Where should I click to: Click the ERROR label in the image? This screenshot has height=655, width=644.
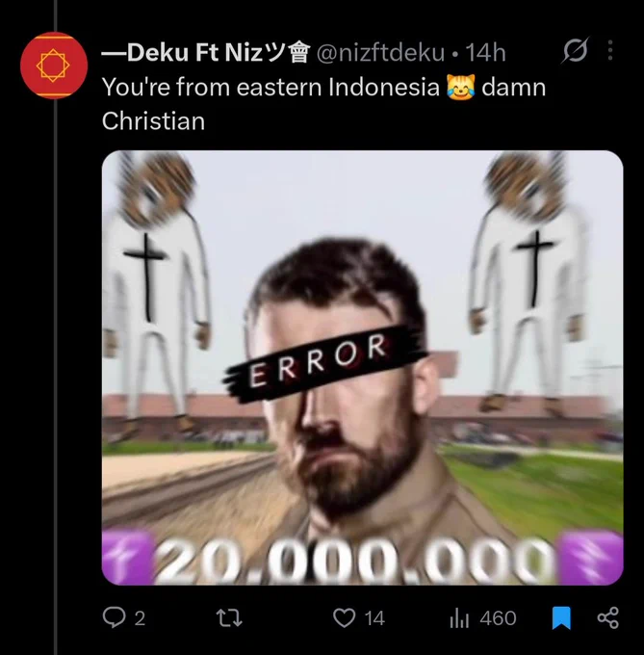318,360
